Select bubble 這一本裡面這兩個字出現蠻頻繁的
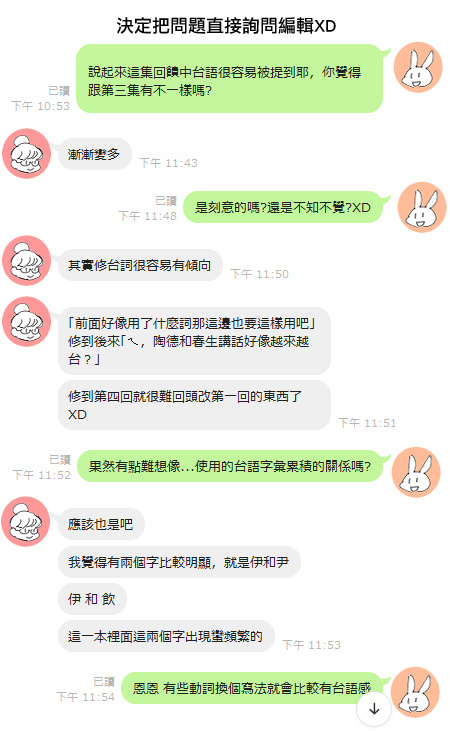The height and width of the screenshot is (731, 450). pos(166,636)
